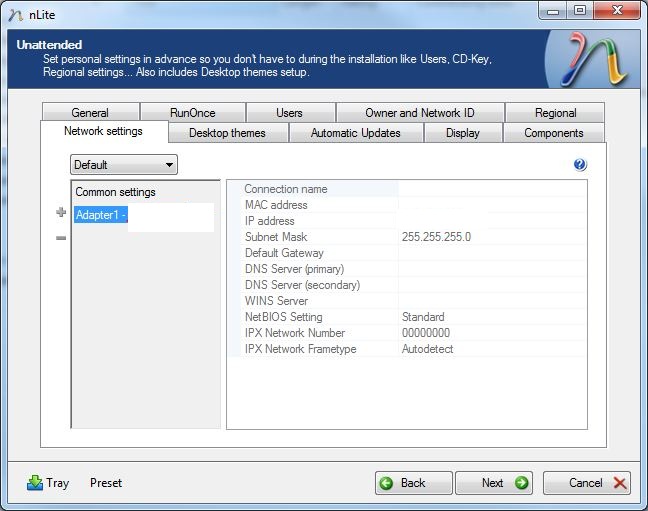This screenshot has width=648, height=511.
Task: Click the WINS Server property label
Action: click(276, 301)
